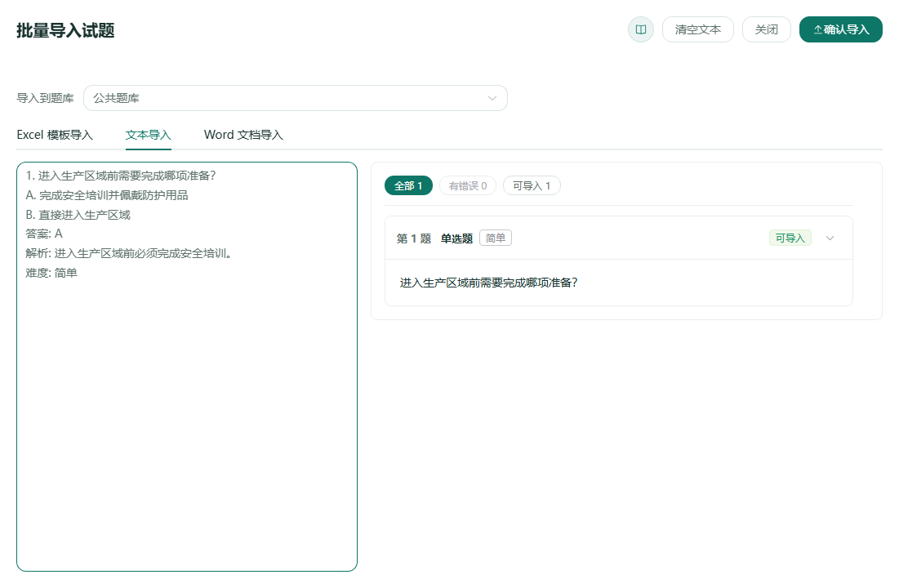Select the 文本导入 tab
899x588 pixels.
click(149, 135)
